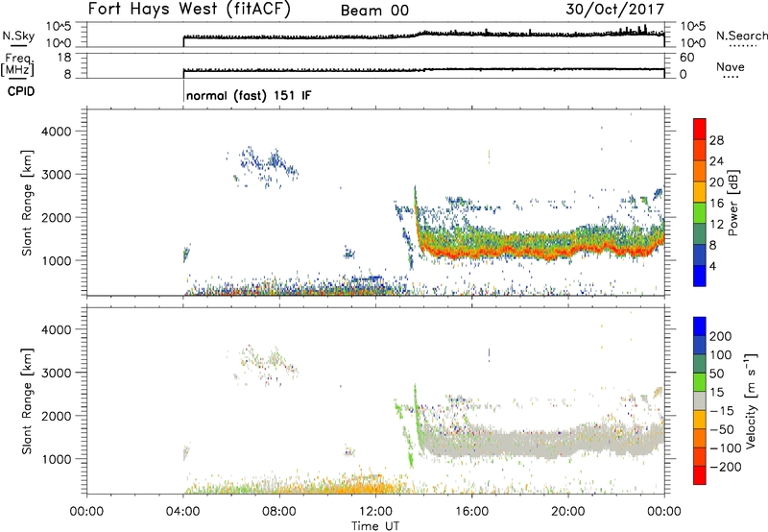This screenshot has width=768, height=532.
Task: Click the "Beam 00" label
Action: coord(374,11)
